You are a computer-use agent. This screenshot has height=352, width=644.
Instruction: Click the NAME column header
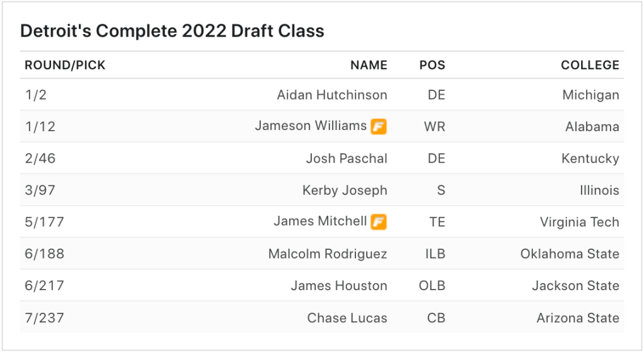point(369,65)
